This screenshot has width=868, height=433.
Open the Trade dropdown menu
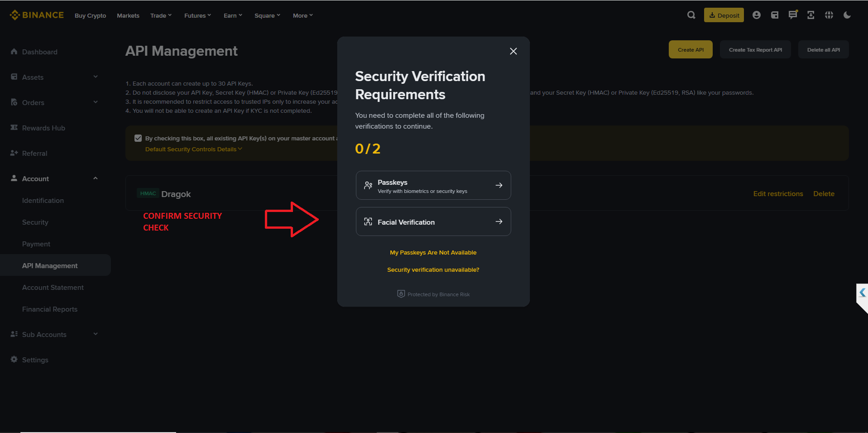[x=161, y=15]
